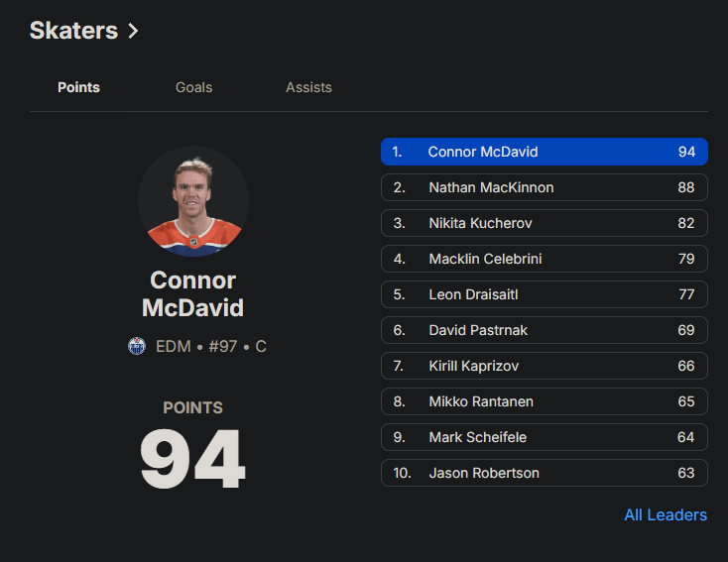Select Jason Robertson ranked tenth
The width and height of the screenshot is (728, 562).
[544, 473]
